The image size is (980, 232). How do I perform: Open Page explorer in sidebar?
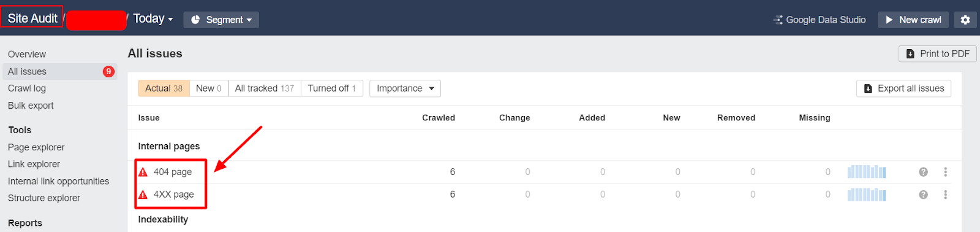(36, 147)
